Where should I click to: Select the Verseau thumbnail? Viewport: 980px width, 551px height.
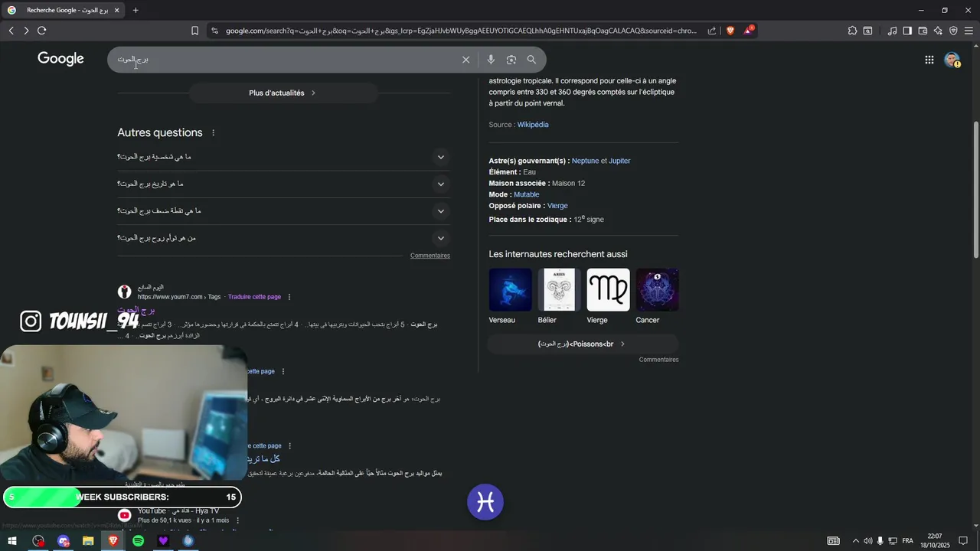tap(511, 289)
